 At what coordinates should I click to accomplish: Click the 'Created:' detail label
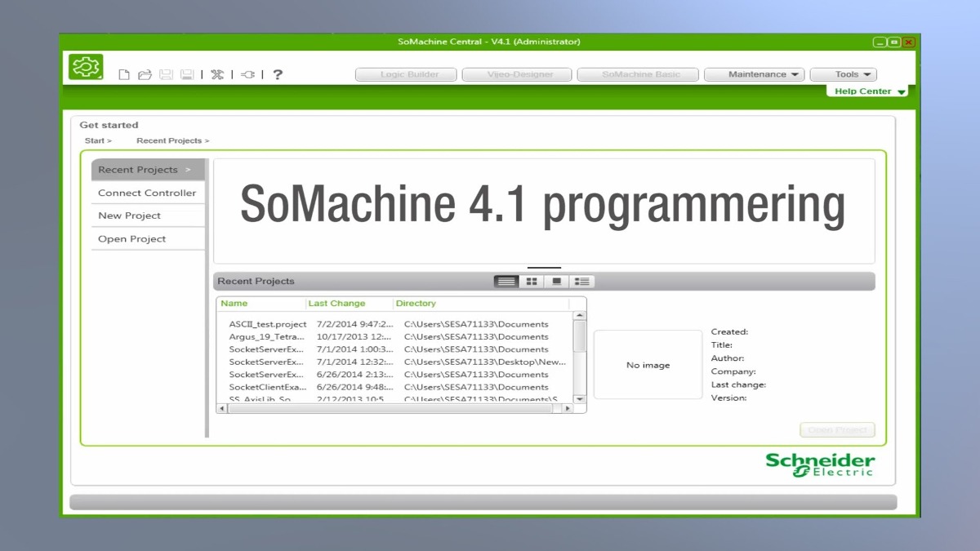coord(729,331)
